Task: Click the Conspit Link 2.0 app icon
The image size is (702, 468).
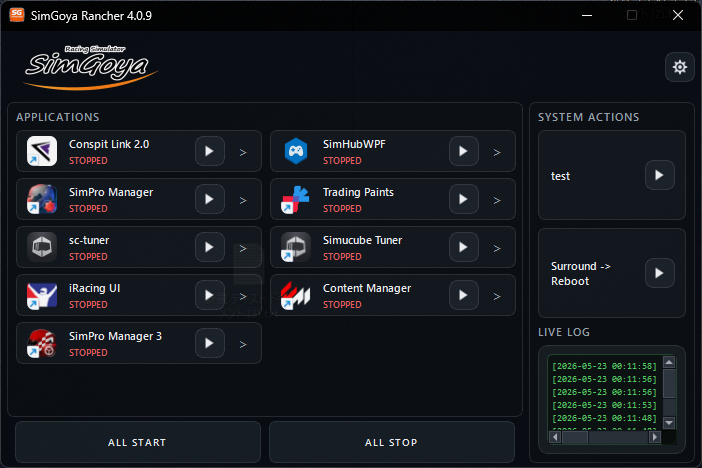Action: [42, 151]
